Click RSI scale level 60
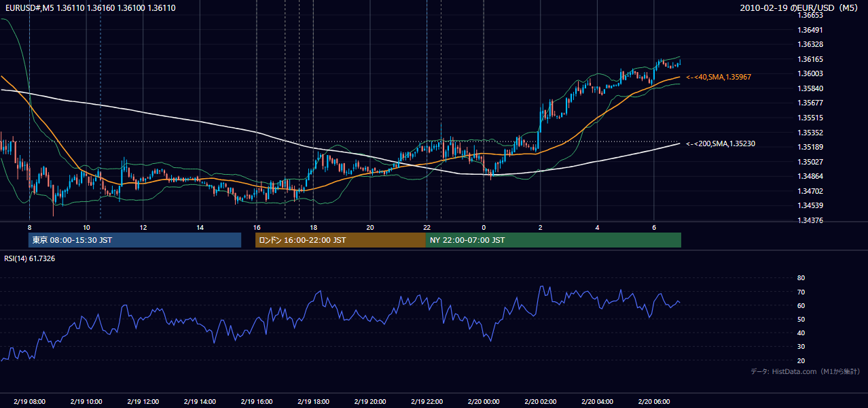The height and width of the screenshot is (408, 868). [801, 305]
